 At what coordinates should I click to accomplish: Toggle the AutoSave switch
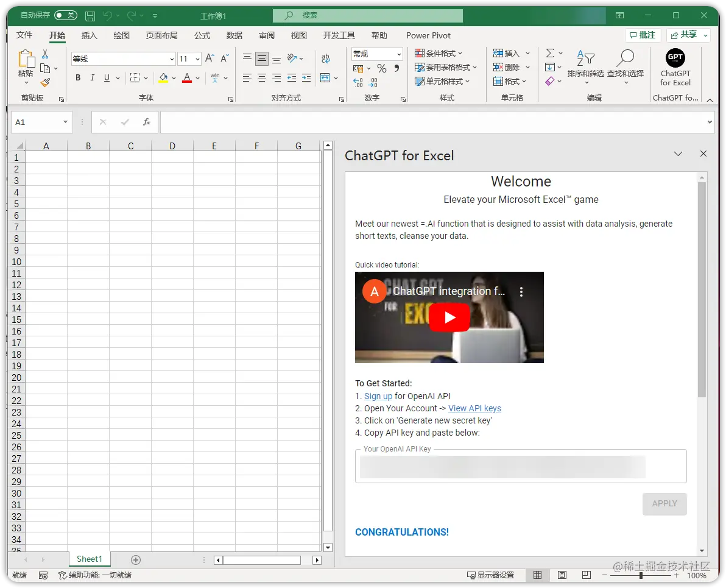[x=65, y=15]
